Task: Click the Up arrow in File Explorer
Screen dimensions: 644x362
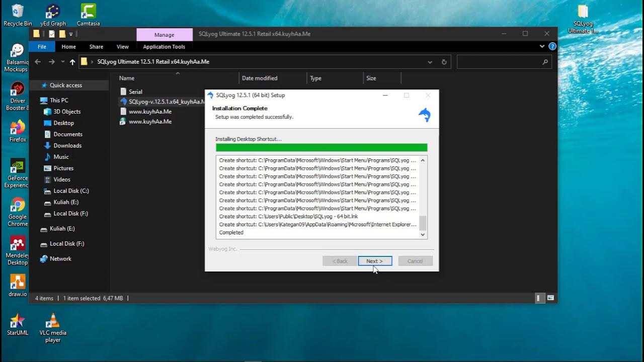Action: click(x=72, y=62)
